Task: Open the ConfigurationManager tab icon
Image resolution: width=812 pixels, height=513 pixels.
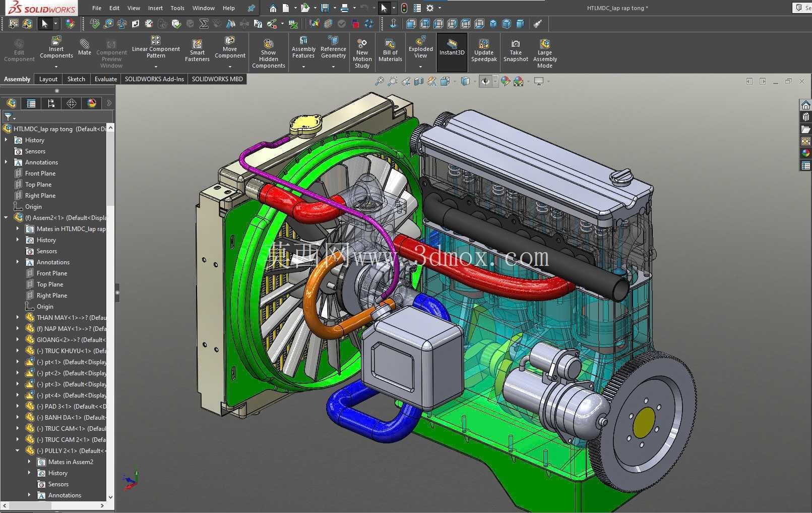Action: click(51, 103)
